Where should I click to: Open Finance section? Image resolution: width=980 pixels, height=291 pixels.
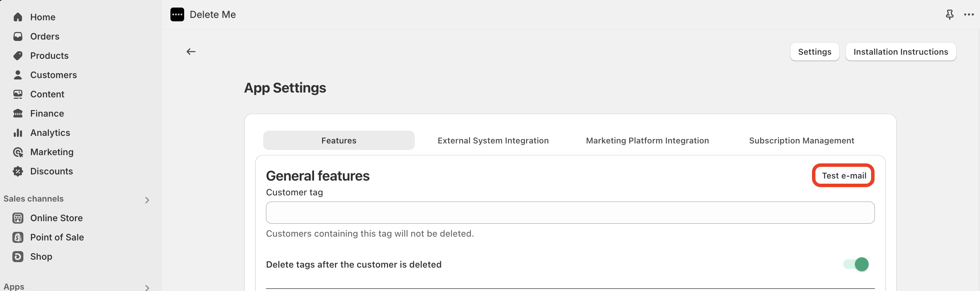[47, 113]
